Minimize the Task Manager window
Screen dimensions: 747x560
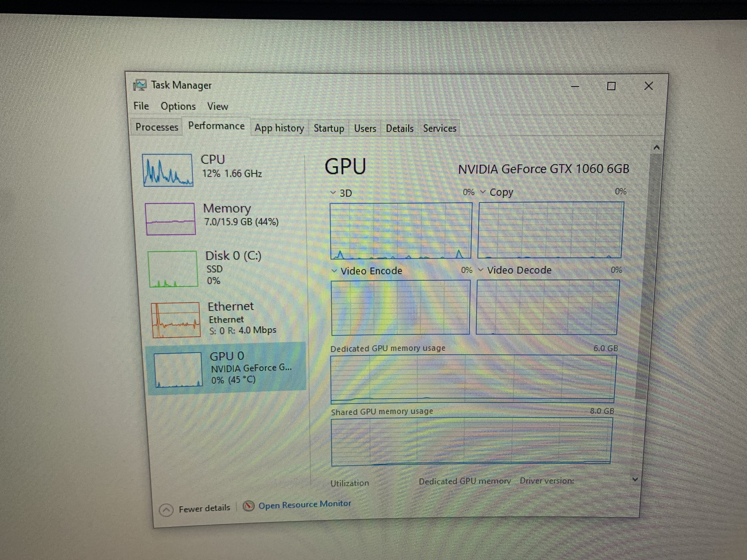[575, 86]
